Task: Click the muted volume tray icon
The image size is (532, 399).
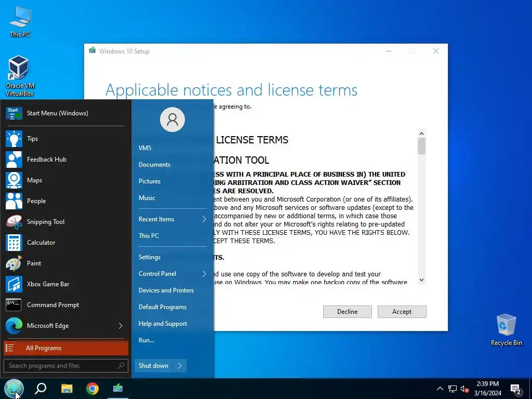Action: (464, 389)
